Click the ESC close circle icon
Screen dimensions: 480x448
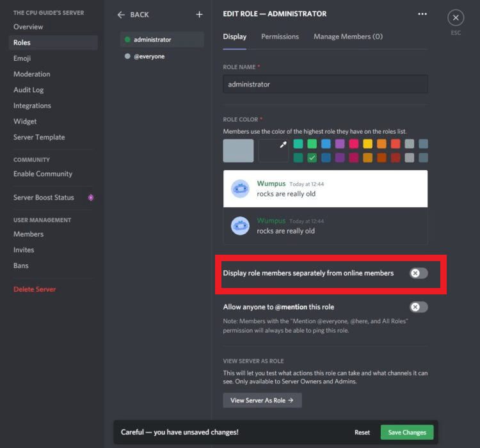point(455,18)
